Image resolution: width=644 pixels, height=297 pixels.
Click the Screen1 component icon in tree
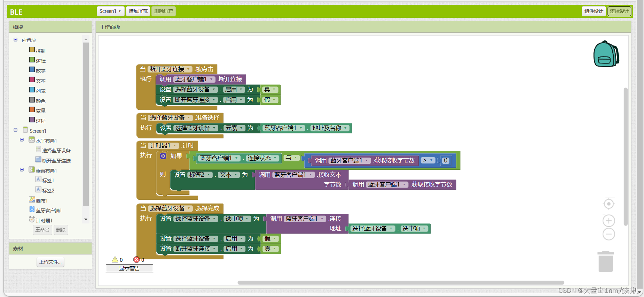coord(25,130)
